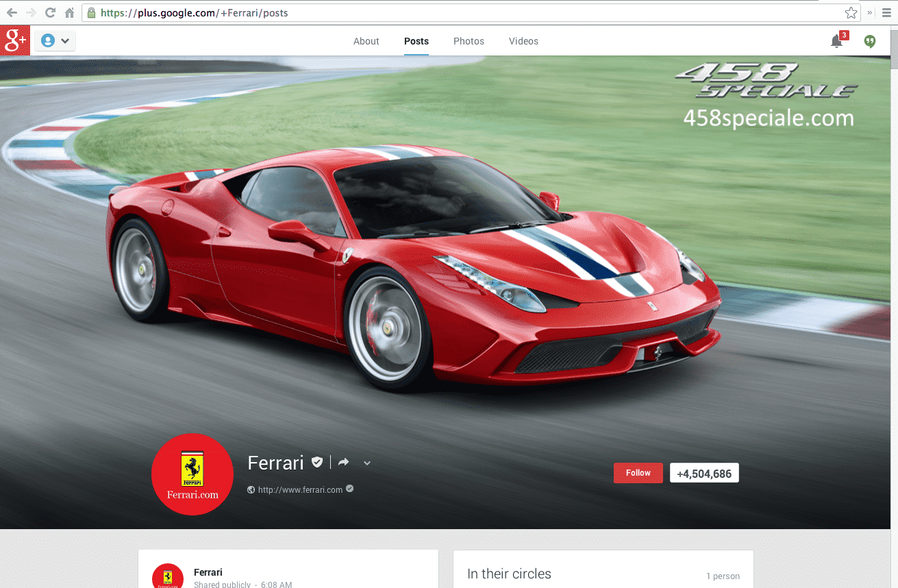Open the notifications bell with 3 alerts
898x588 pixels.
point(837,41)
